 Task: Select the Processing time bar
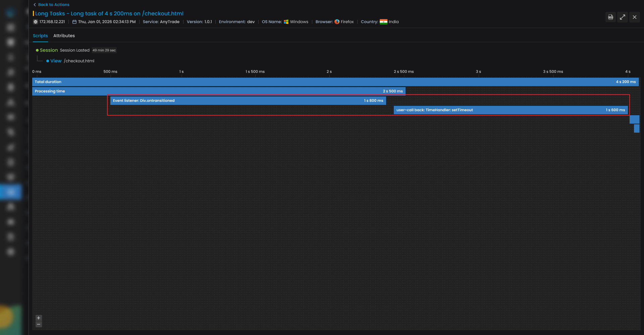click(x=219, y=91)
